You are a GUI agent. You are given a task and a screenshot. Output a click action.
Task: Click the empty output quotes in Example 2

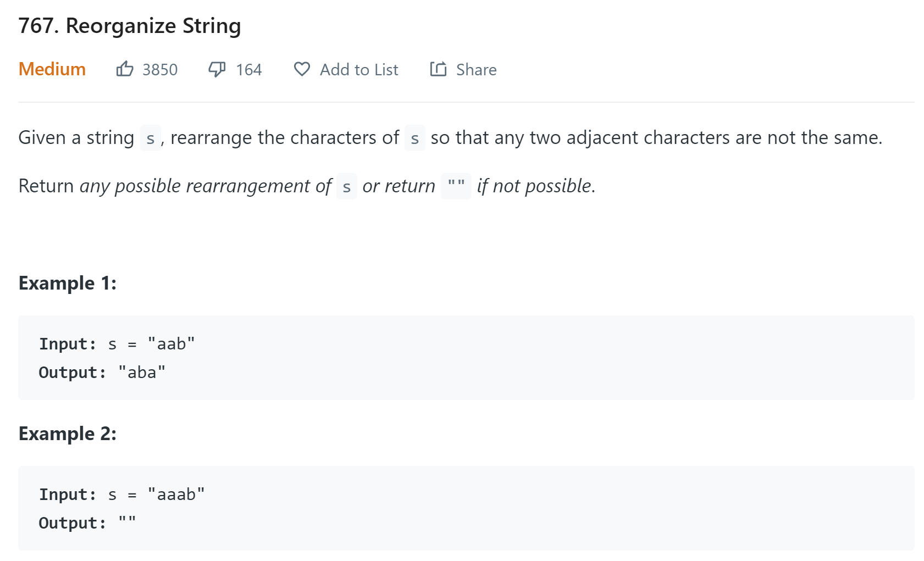tap(127, 522)
